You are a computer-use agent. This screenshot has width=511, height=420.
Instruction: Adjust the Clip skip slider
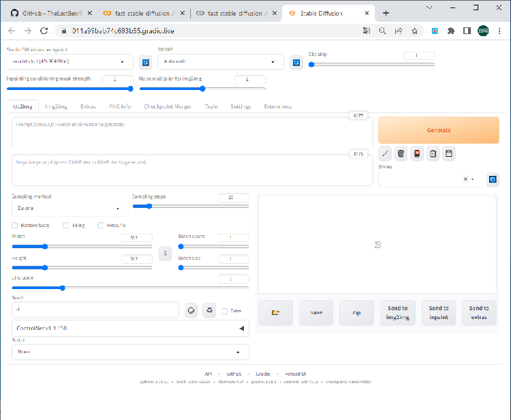click(x=371, y=65)
